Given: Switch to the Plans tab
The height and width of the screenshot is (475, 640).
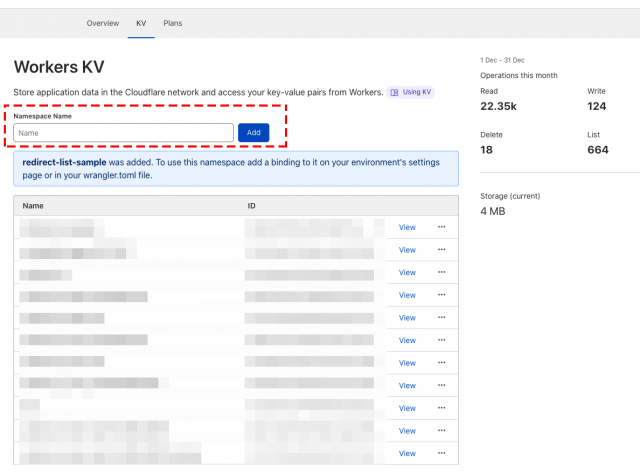Looking at the screenshot, I should [x=173, y=23].
